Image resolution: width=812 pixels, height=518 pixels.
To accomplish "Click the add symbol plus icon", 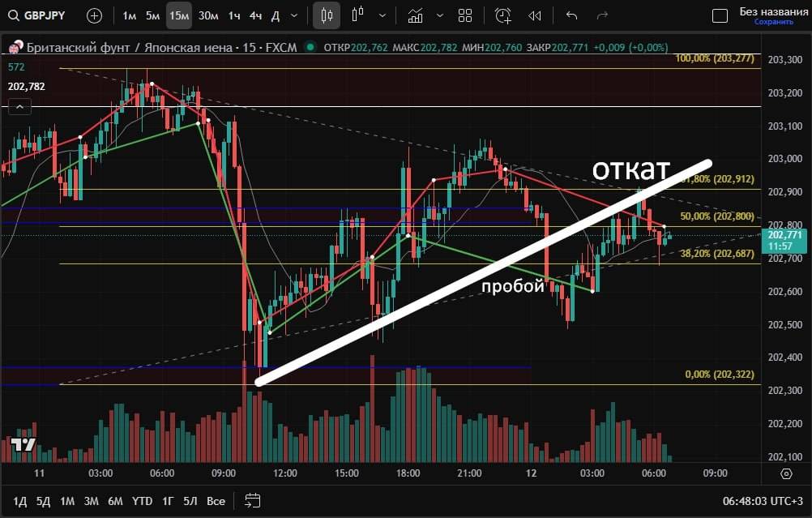I will (95, 15).
